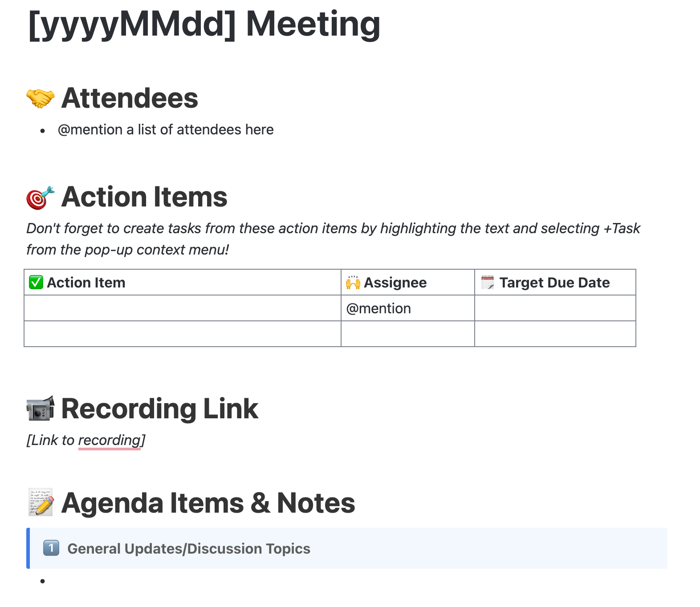Select the [yyyyMMdd] Meeting title
This screenshot has width=700, height=607.
[204, 24]
